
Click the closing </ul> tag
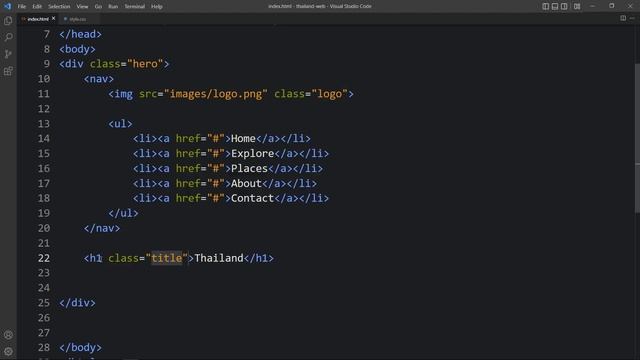tap(123, 213)
